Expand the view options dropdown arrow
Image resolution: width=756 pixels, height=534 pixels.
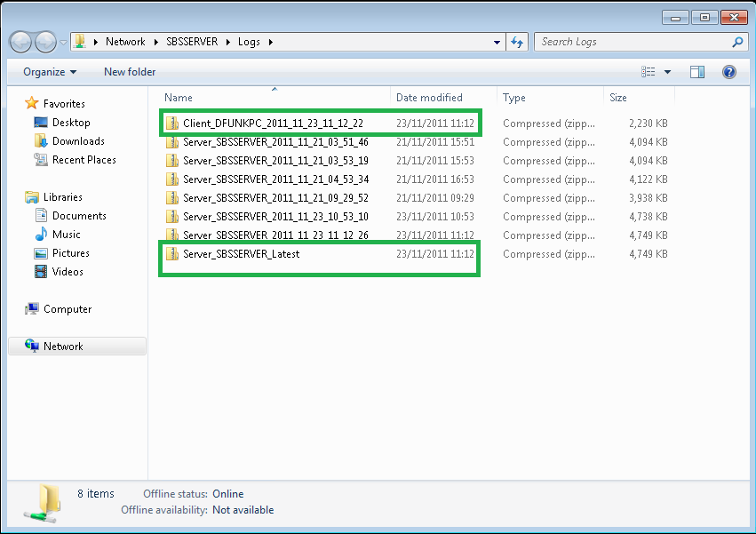pyautogui.click(x=668, y=72)
